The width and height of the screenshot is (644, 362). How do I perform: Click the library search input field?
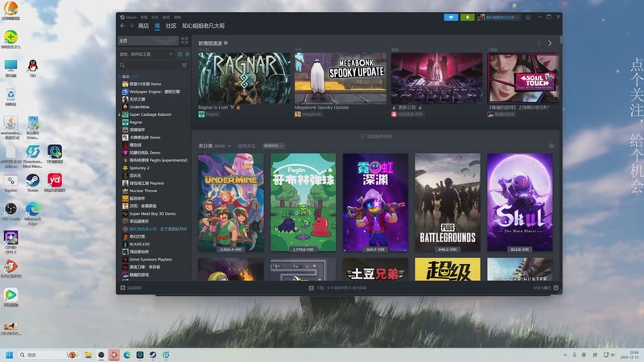(153, 65)
